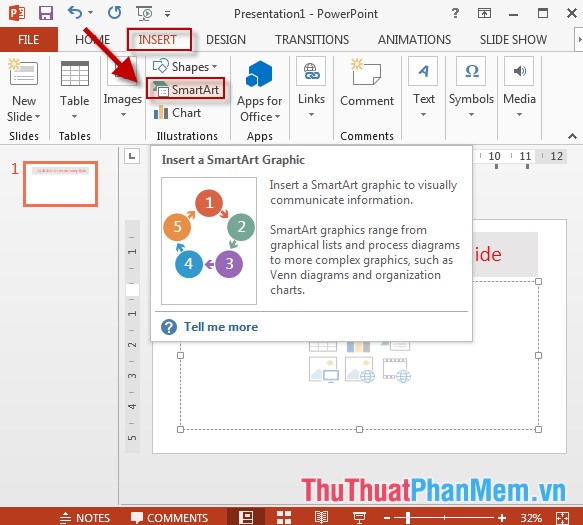The image size is (583, 525).
Task: Fit slide to current window
Action: click(x=562, y=518)
